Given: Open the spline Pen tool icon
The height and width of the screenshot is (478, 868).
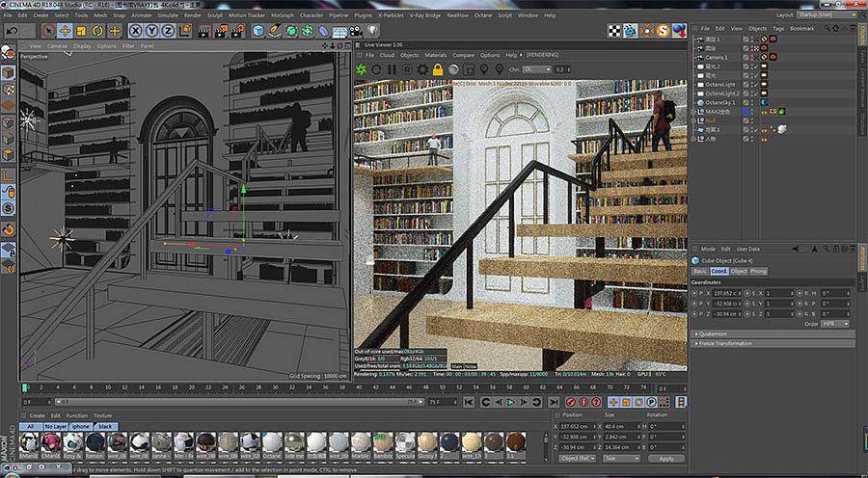Looking at the screenshot, I should click(275, 31).
